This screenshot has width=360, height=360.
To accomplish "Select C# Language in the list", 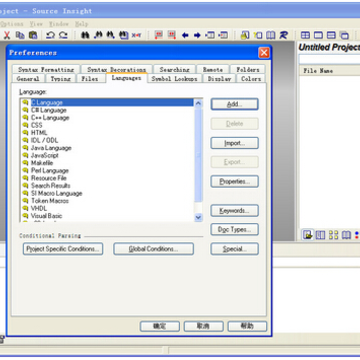I will 49,110.
